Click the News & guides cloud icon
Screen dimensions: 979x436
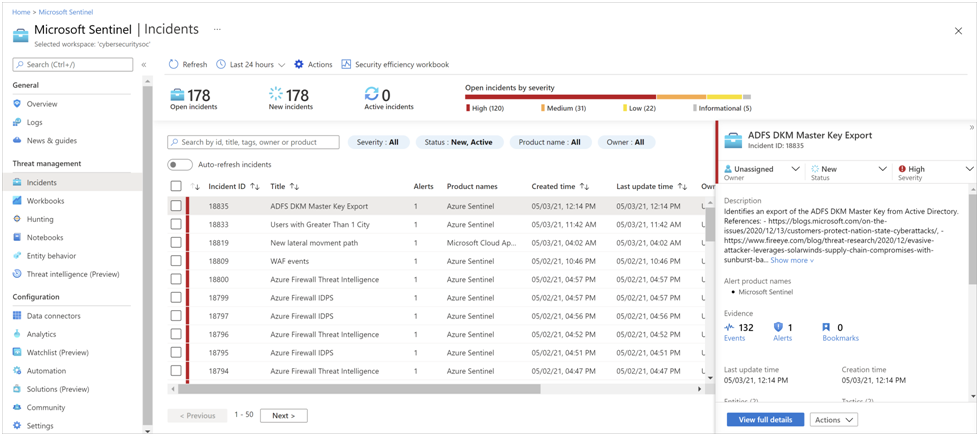[17, 141]
